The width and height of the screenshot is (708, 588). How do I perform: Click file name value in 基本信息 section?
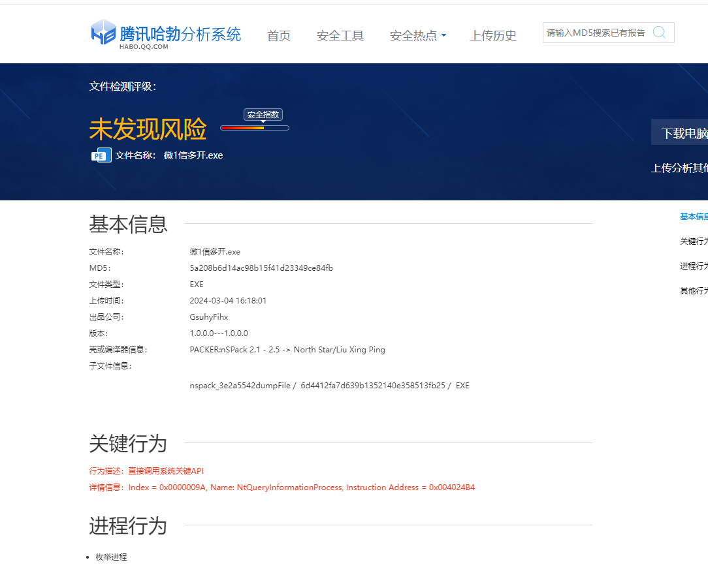[x=215, y=252]
